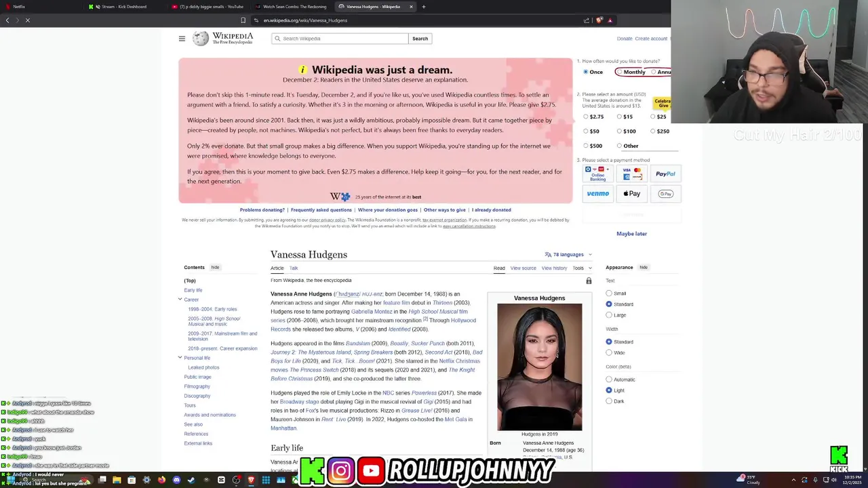Click browser back arrow
Image resolution: width=868 pixels, height=488 pixels.
pyautogui.click(x=7, y=20)
